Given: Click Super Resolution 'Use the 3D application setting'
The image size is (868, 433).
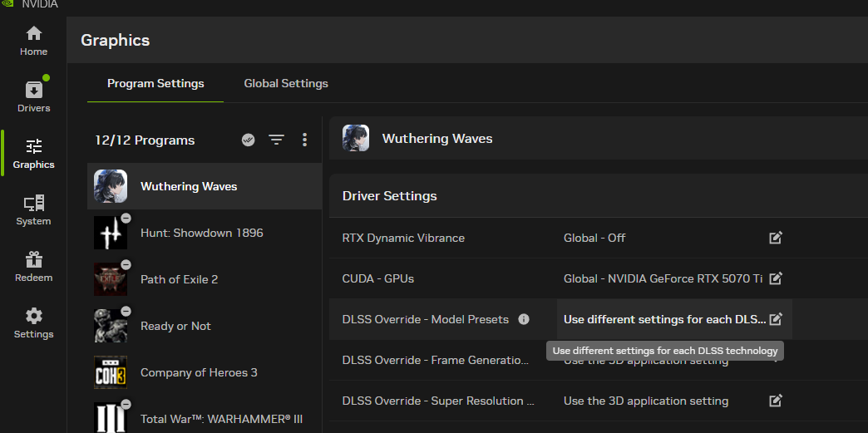Looking at the screenshot, I should point(646,401).
